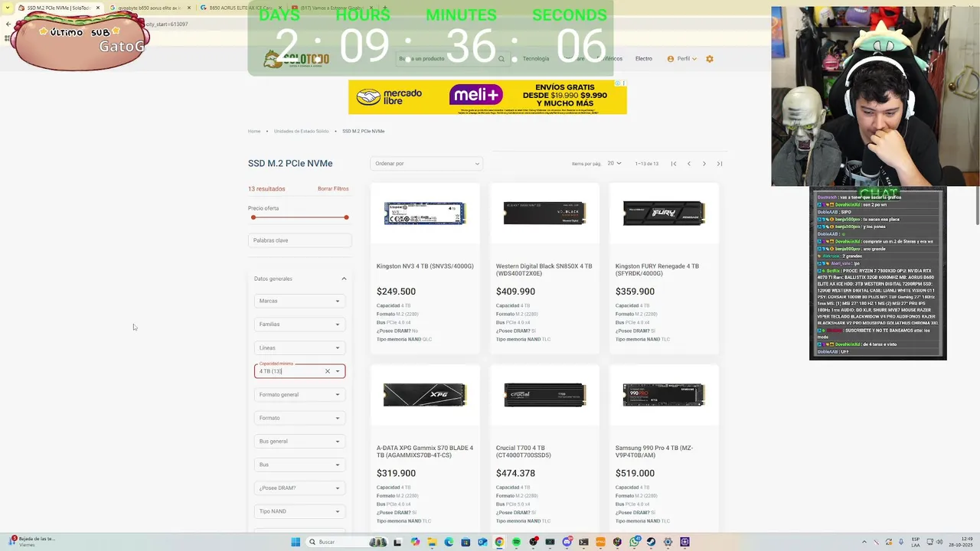Image resolution: width=980 pixels, height=551 pixels.
Task: Open the Tecnología menu in site header
Action: click(536, 59)
